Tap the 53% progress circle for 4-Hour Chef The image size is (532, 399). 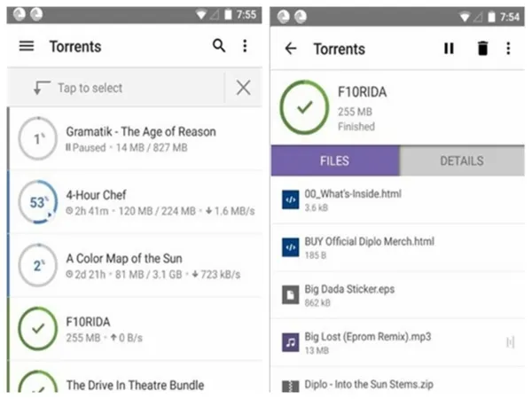tap(38, 202)
